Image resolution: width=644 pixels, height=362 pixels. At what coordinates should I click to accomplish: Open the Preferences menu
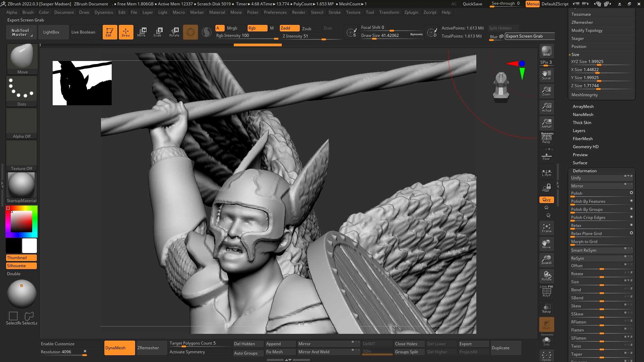[x=275, y=12]
